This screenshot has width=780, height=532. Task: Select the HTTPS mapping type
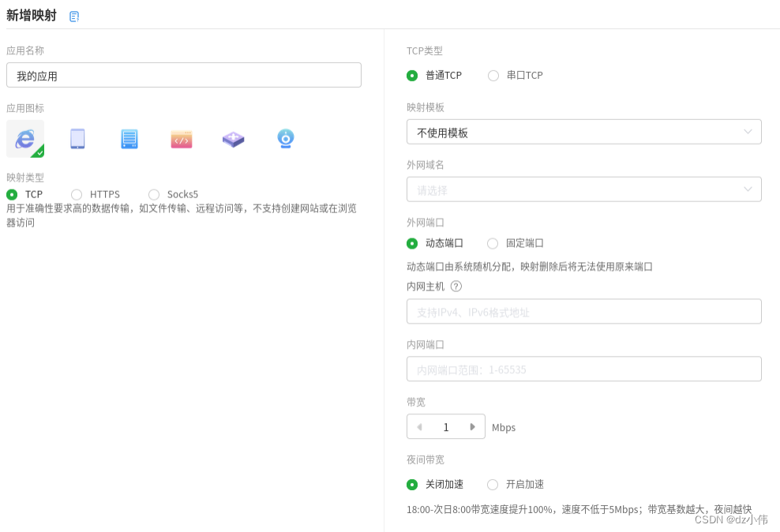coord(77,194)
